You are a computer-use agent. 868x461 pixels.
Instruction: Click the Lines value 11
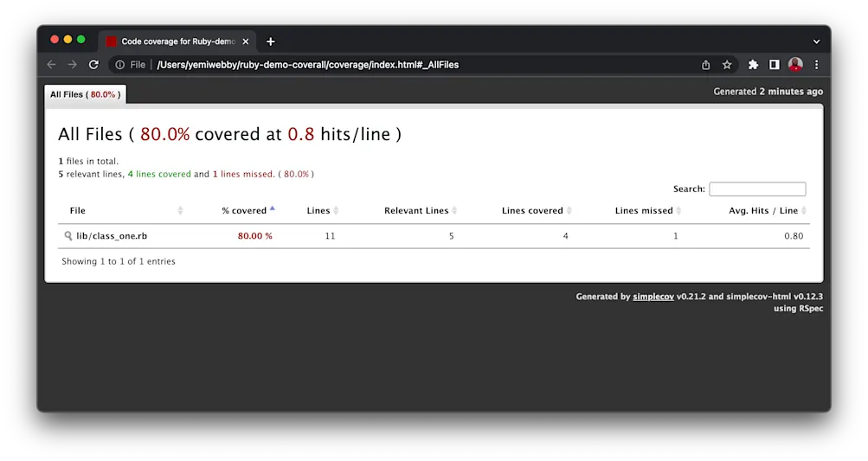pyautogui.click(x=330, y=236)
